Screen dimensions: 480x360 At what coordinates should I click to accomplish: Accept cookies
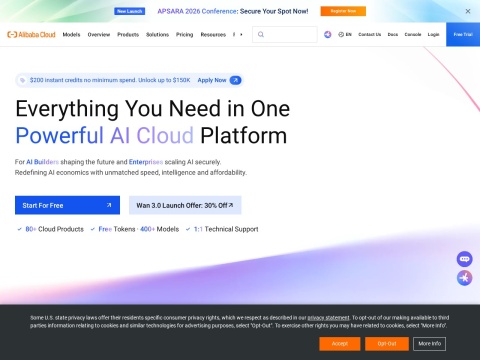click(340, 344)
